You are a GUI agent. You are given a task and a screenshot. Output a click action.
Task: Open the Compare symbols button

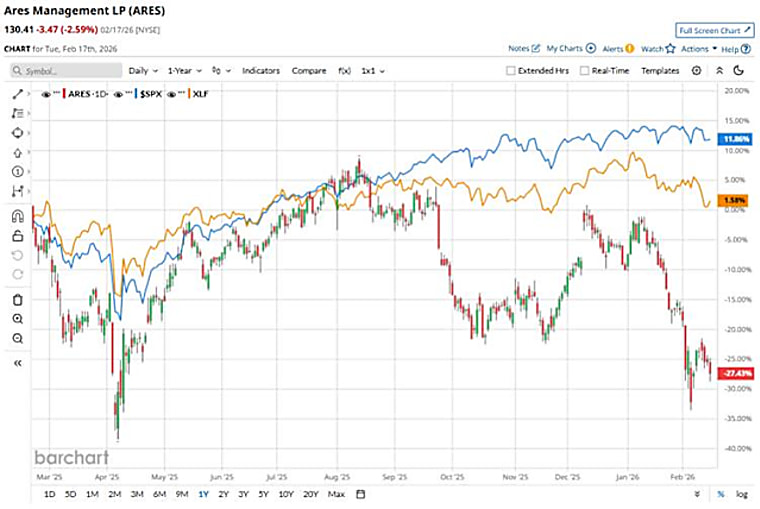[309, 71]
